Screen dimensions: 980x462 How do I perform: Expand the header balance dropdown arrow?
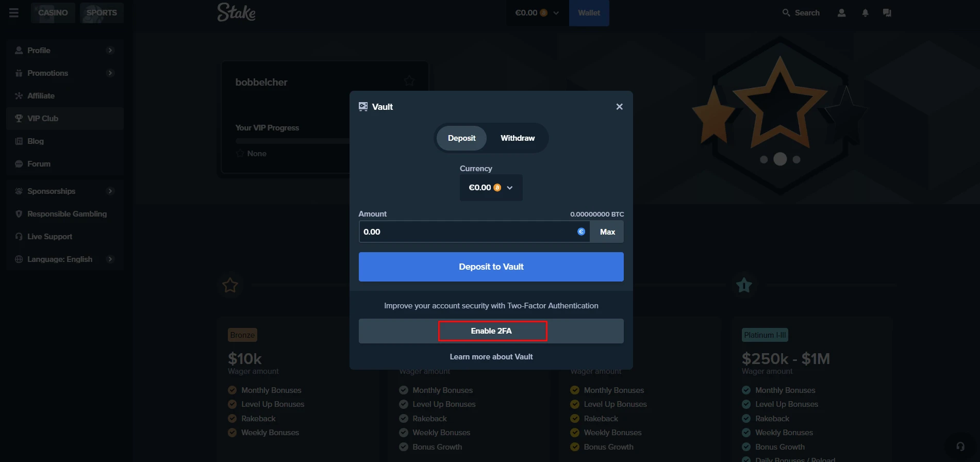coord(556,13)
